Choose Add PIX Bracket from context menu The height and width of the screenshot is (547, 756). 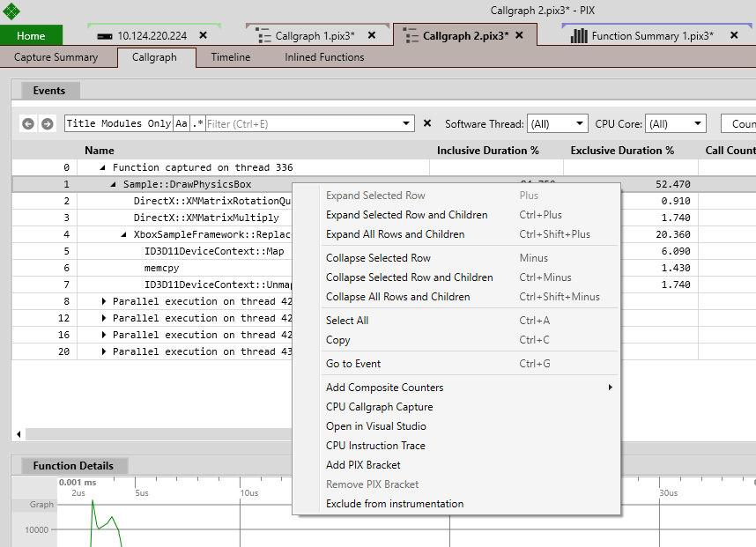(363, 465)
